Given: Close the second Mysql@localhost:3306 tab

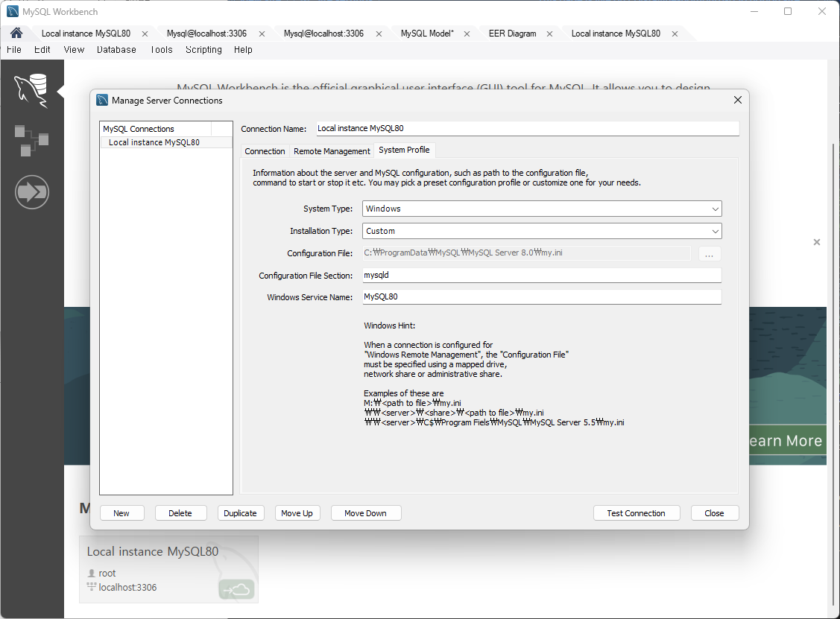Looking at the screenshot, I should pyautogui.click(x=379, y=34).
